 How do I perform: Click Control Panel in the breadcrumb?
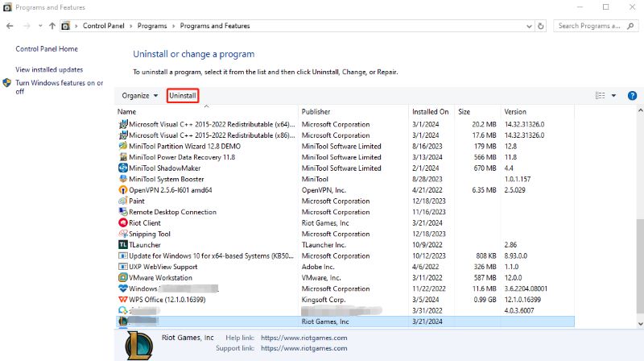pos(104,26)
